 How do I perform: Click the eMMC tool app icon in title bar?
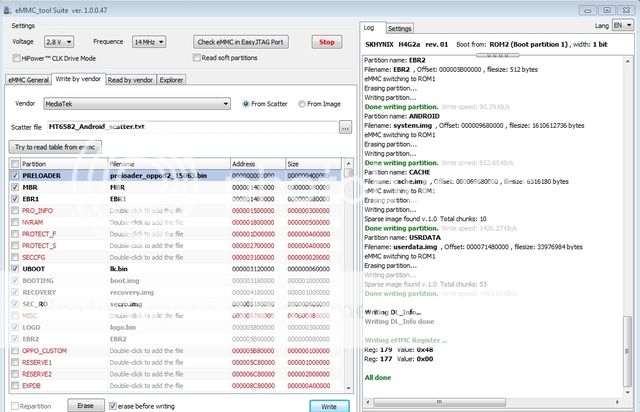click(8, 8)
